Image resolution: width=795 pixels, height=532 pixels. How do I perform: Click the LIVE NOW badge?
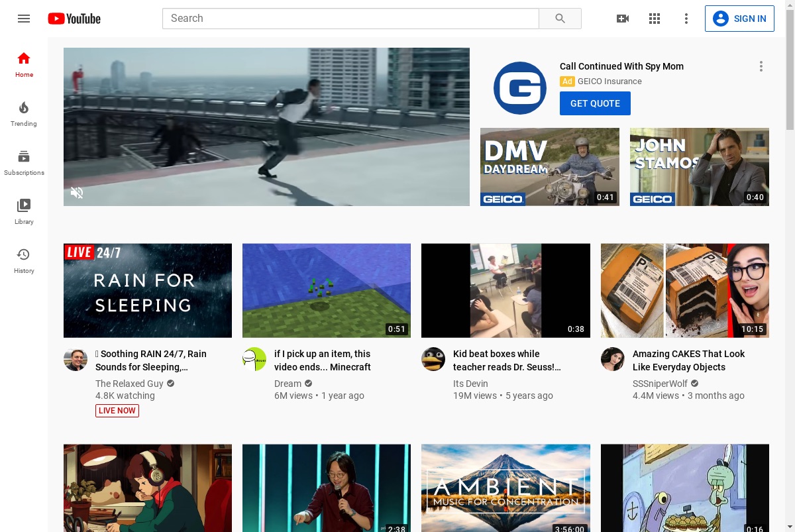coord(117,411)
